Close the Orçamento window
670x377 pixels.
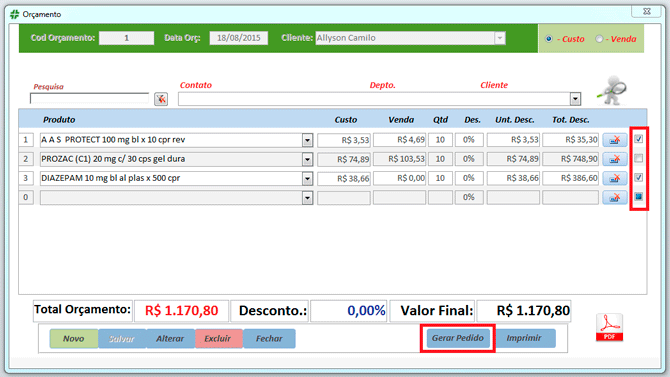[x=647, y=12]
